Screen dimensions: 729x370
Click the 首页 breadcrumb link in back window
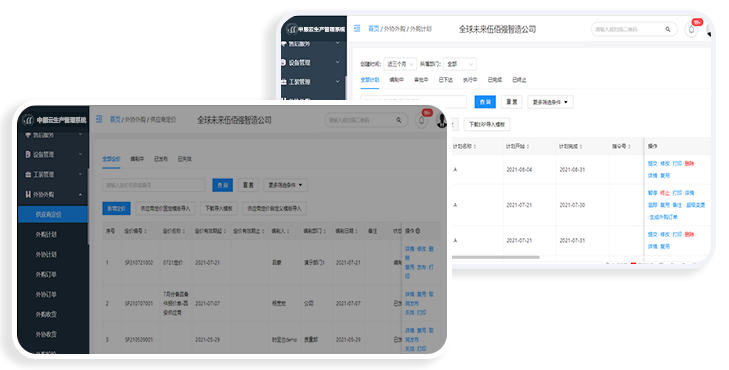(374, 29)
